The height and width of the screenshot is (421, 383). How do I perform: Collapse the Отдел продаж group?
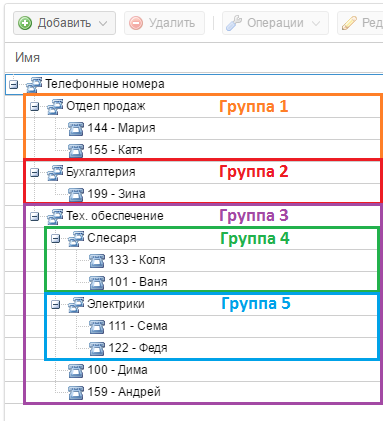(x=34, y=107)
